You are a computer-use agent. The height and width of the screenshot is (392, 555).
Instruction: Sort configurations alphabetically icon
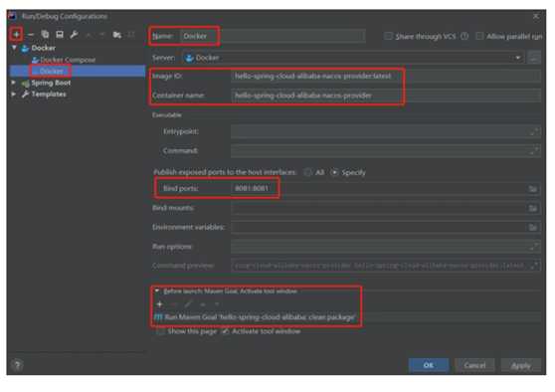[x=131, y=35]
